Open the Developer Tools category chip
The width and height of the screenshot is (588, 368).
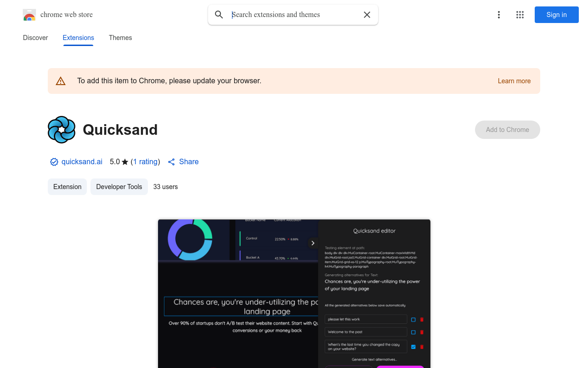coord(119,187)
